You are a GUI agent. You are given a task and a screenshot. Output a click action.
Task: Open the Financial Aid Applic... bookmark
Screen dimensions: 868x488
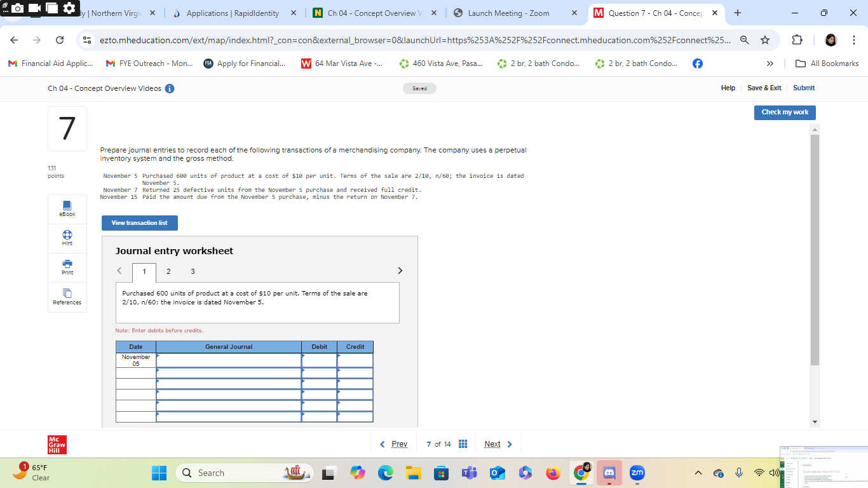[x=51, y=64]
